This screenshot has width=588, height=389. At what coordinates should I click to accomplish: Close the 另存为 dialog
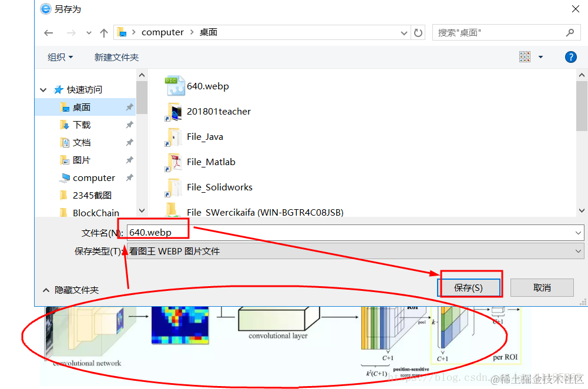pyautogui.click(x=576, y=9)
